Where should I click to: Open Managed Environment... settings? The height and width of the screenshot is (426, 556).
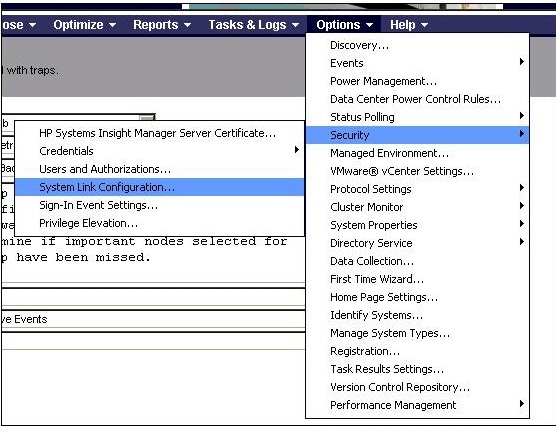coord(417,153)
